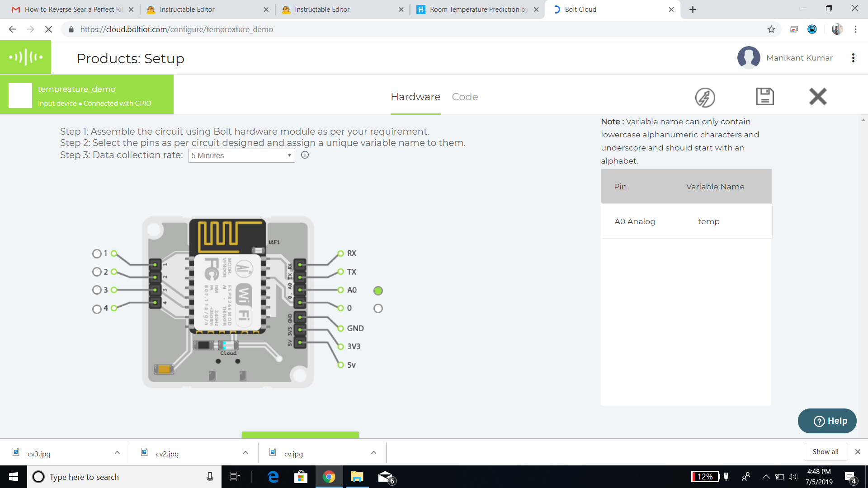Select pin 1 radio button
The height and width of the screenshot is (488, 868).
97,254
